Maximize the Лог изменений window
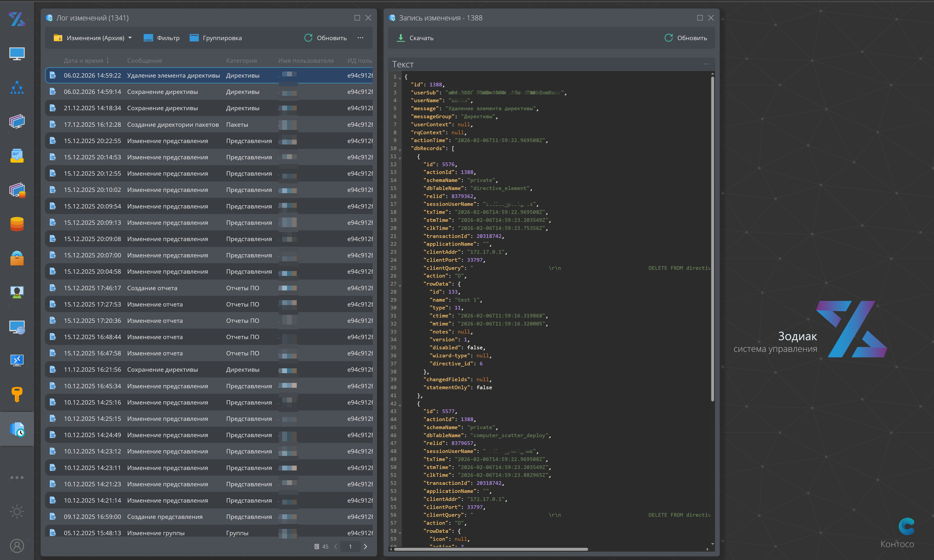Screen dimensions: 934x560 tap(357, 18)
